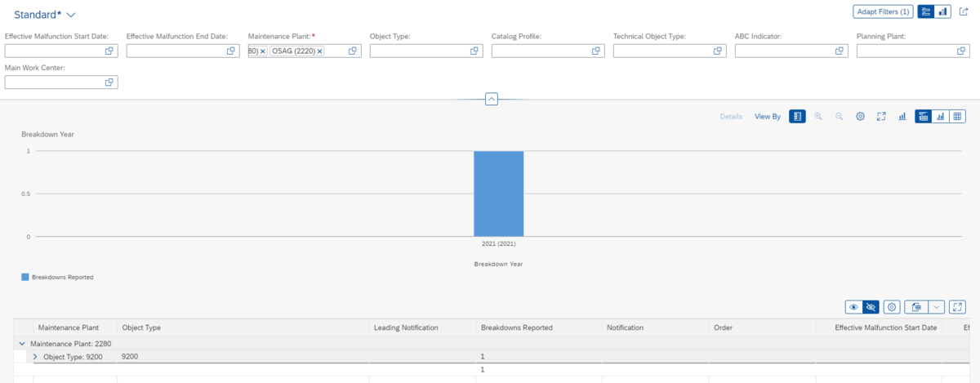Open the chart type selector icon
Image resolution: width=980 pixels, height=383 pixels.
click(x=902, y=117)
